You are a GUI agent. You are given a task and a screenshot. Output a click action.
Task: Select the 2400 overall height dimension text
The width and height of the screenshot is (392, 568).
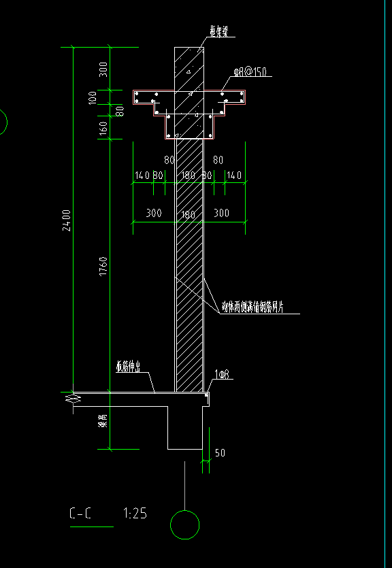pyautogui.click(x=66, y=220)
